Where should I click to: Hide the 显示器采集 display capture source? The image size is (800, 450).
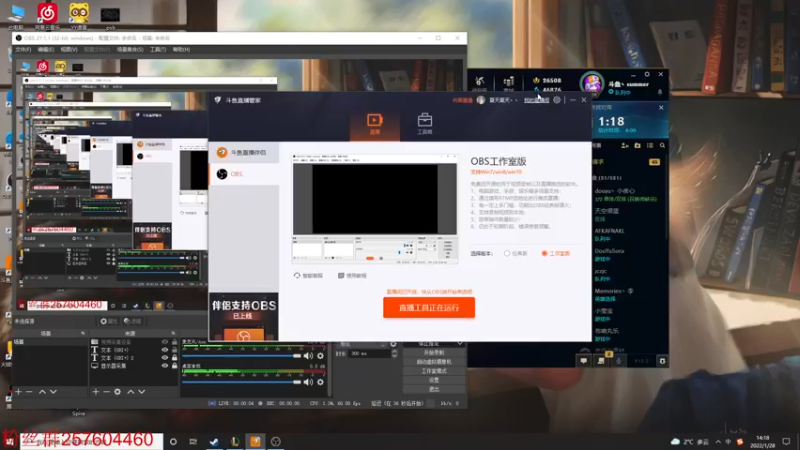pyautogui.click(x=164, y=366)
